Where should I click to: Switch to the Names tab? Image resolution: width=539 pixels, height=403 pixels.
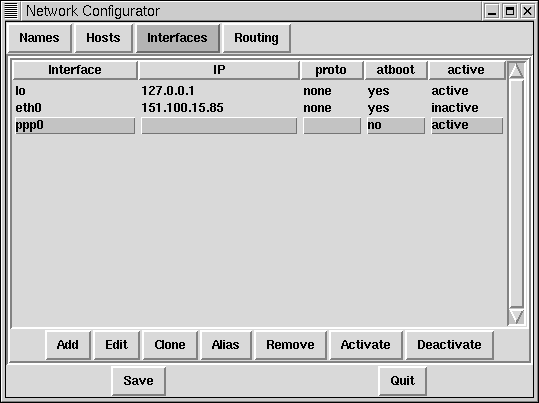click(x=39, y=38)
